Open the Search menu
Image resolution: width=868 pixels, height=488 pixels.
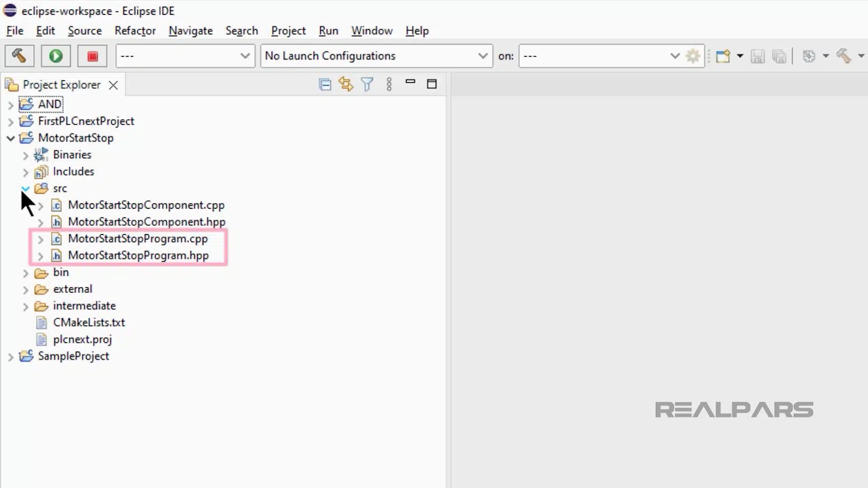241,31
